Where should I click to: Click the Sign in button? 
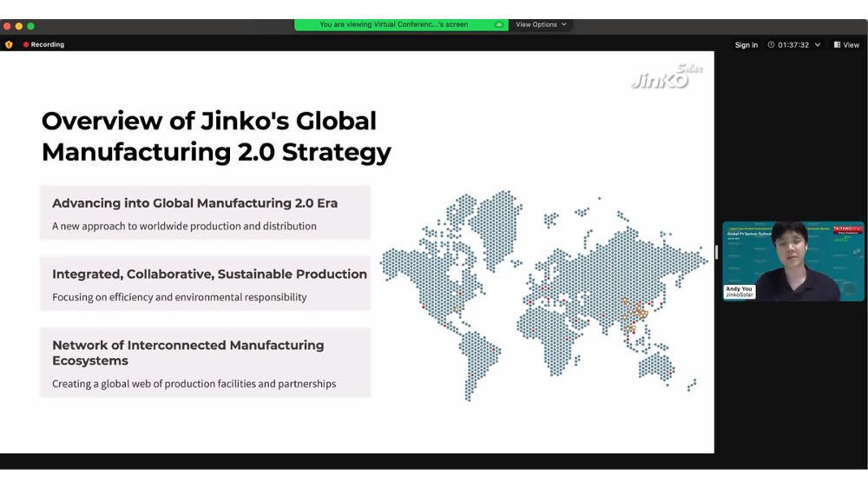tap(746, 45)
